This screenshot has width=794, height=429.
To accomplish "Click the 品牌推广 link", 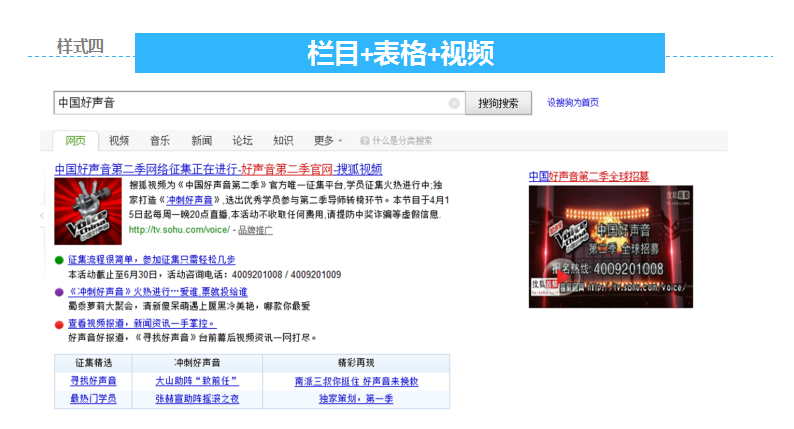I will tap(255, 230).
